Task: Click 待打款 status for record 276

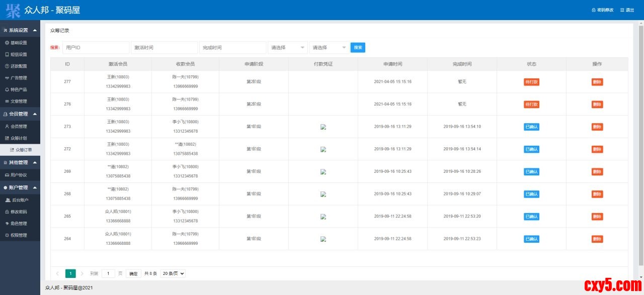Action: [x=531, y=105]
